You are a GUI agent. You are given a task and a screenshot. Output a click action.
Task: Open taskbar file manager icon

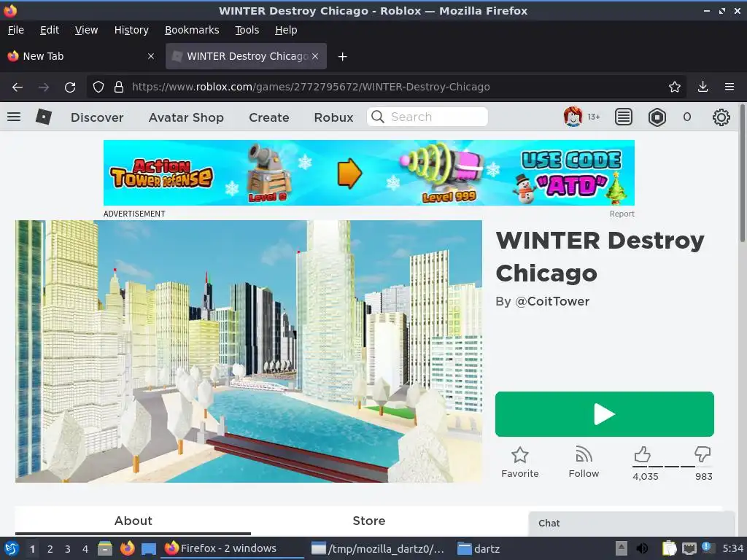point(105,548)
